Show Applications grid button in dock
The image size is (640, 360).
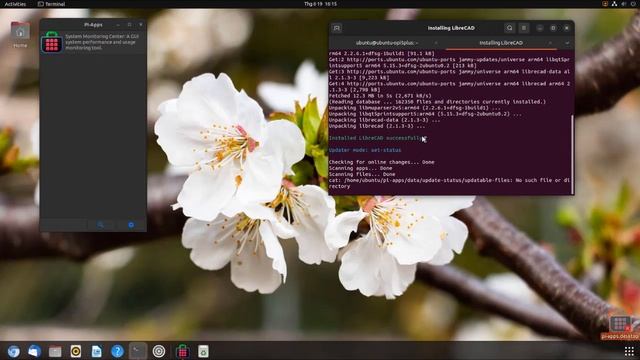tap(629, 351)
